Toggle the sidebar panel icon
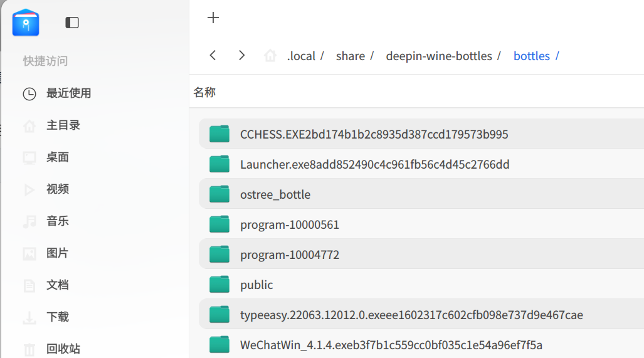Viewport: 644px width, 358px height. click(72, 23)
